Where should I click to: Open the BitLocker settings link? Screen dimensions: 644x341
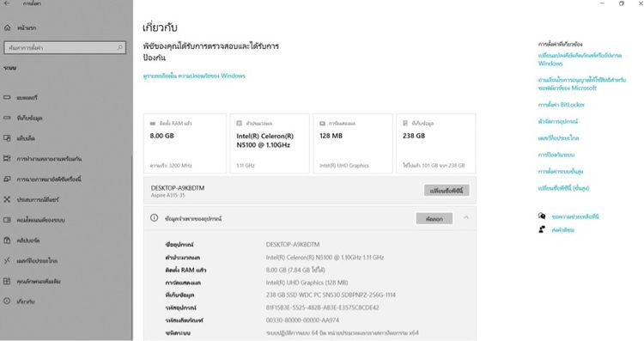pos(561,105)
